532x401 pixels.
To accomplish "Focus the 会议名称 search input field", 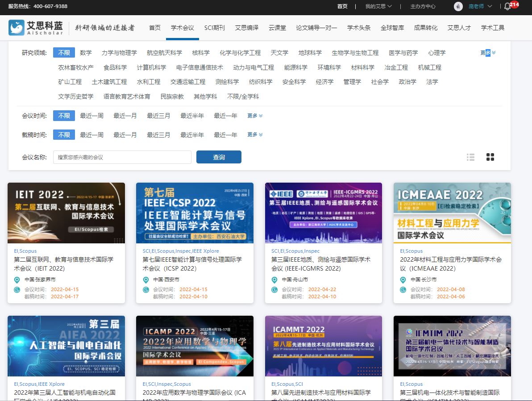I will click(122, 157).
